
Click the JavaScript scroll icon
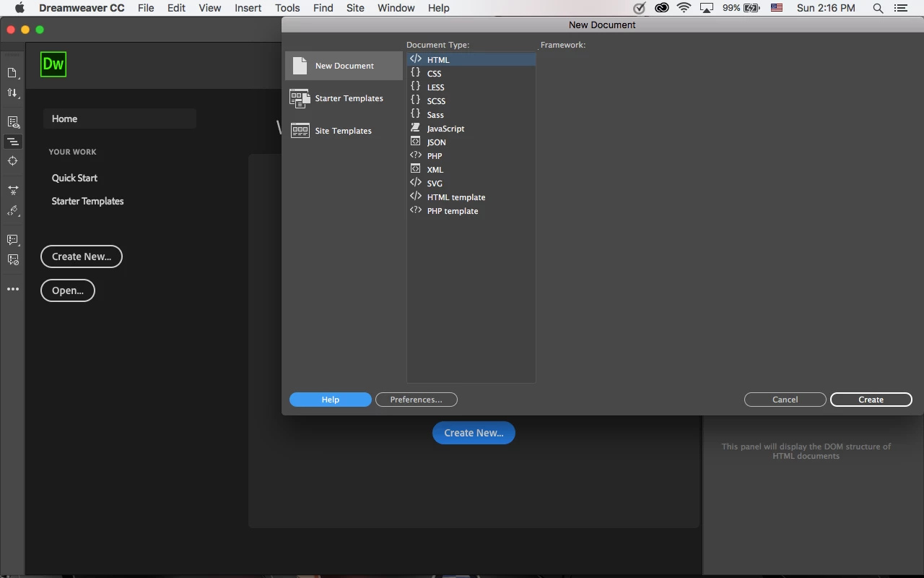tap(416, 128)
